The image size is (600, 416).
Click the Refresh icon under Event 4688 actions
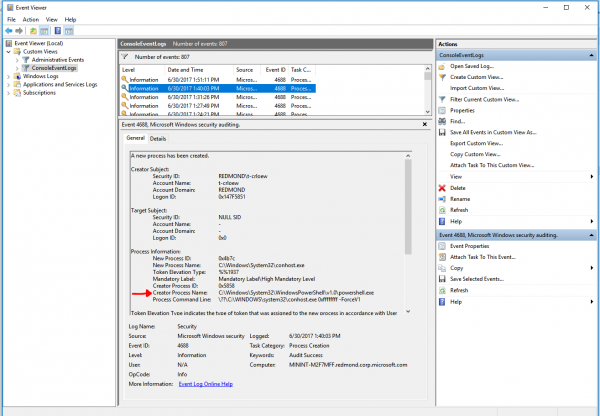442,290
